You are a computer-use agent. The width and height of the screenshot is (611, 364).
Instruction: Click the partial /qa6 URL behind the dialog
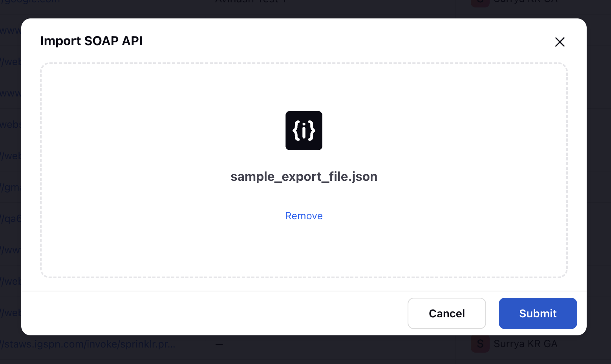(x=11, y=218)
